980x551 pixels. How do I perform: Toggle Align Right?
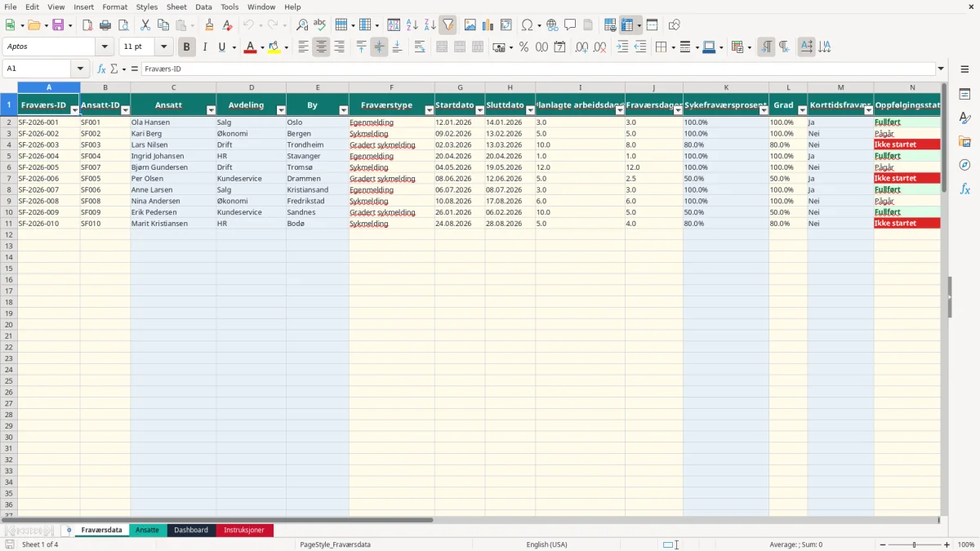(x=339, y=47)
